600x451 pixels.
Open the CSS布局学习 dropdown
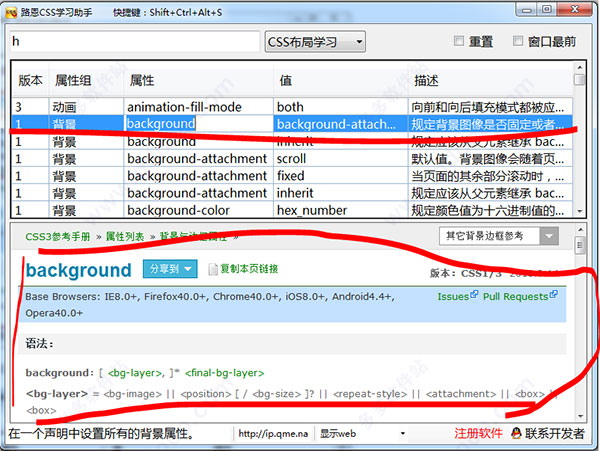click(315, 42)
